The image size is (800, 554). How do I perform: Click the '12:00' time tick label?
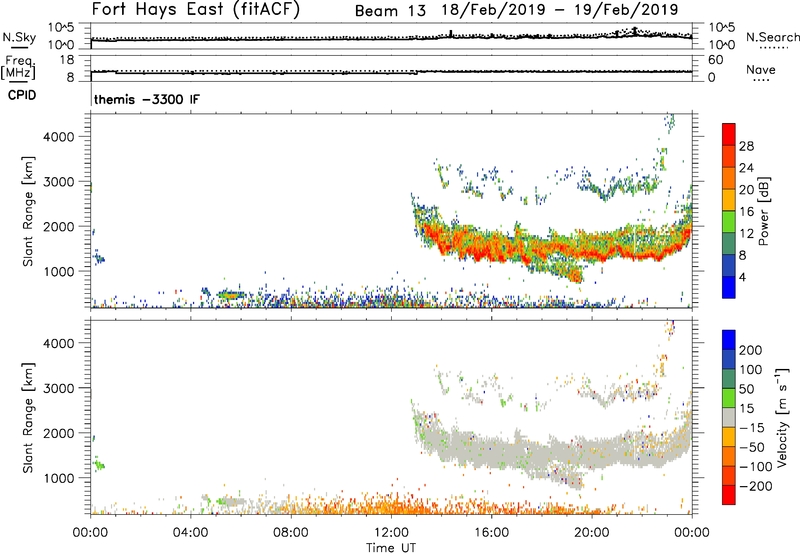(x=391, y=533)
